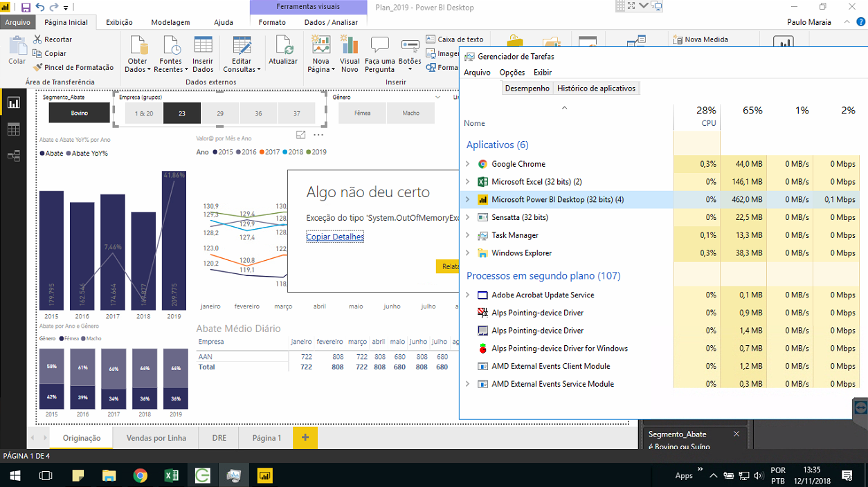Insert a Forma shape
Screen dimensions: 868x487
pyautogui.click(x=442, y=67)
